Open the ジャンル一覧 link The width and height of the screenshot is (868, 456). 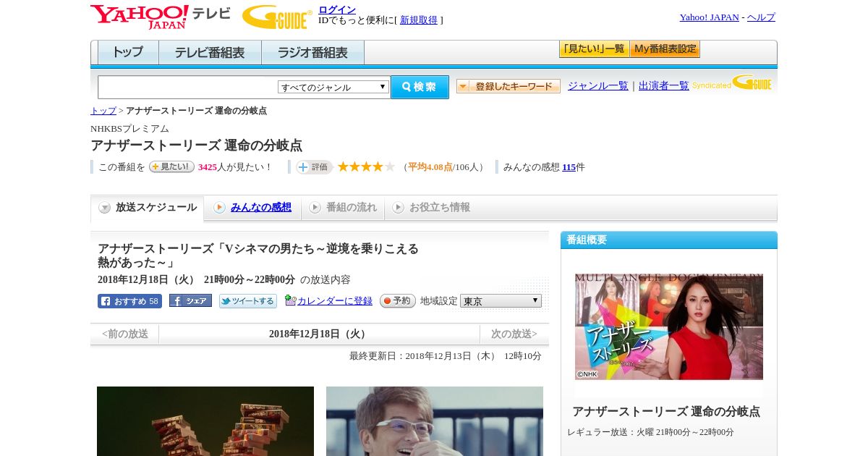point(598,86)
